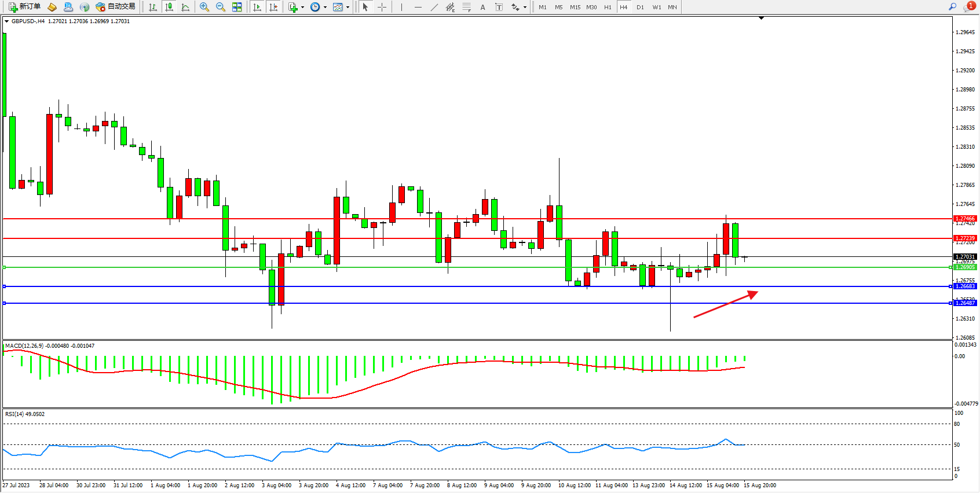This screenshot has width=980, height=493.
Task: Toggle the AutoTrading (自动交易) button
Action: tap(115, 7)
